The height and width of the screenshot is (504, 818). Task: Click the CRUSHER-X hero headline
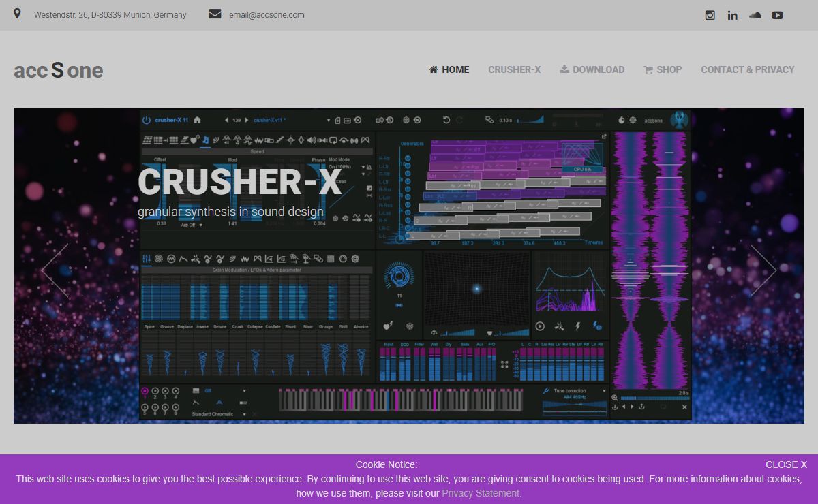pyautogui.click(x=240, y=182)
